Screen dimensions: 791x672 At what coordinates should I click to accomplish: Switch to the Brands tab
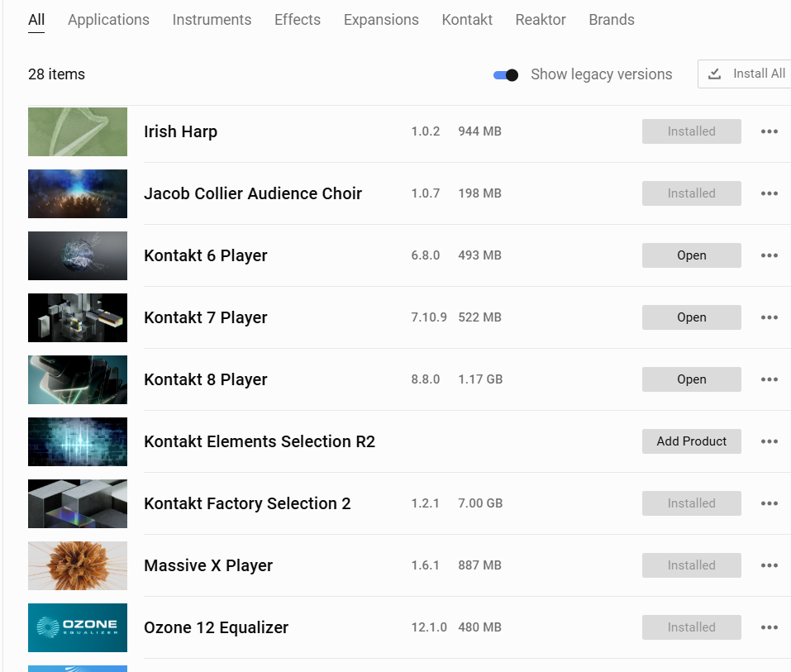[612, 20]
